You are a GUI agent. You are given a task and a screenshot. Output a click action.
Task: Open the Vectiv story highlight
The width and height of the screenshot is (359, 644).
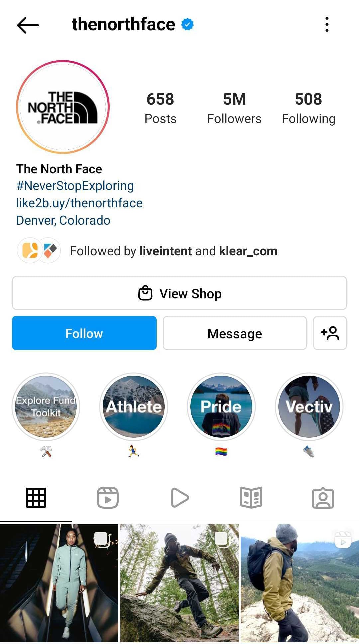pos(309,407)
